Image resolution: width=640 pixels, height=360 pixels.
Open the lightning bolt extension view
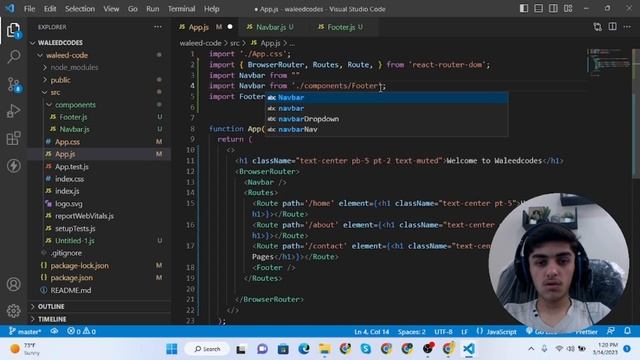click(x=13, y=166)
